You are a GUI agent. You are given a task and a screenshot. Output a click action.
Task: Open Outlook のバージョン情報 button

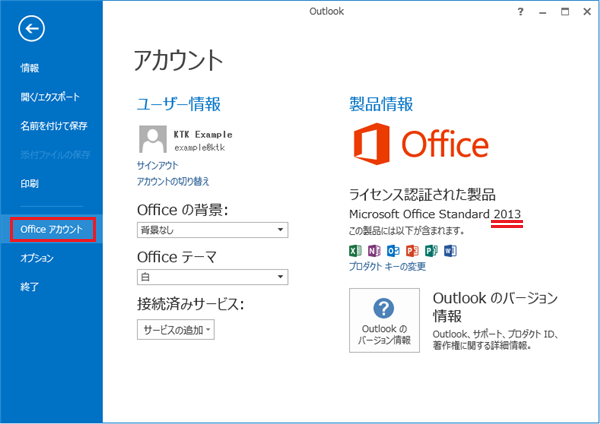[384, 320]
